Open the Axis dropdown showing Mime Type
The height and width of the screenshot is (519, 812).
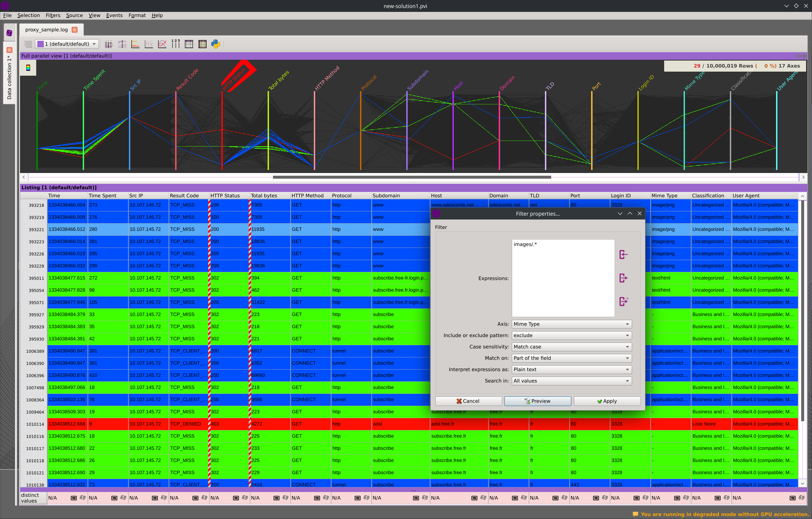(x=571, y=324)
